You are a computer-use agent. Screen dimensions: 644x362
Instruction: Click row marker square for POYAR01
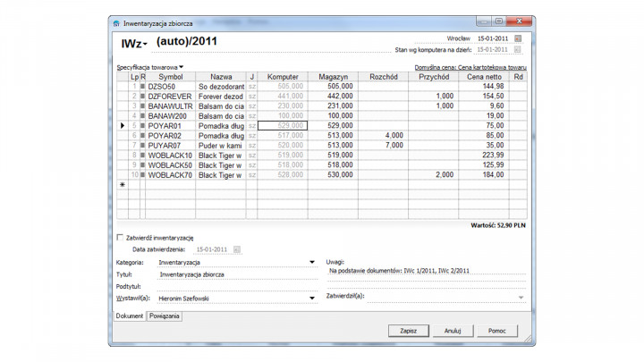pyautogui.click(x=142, y=126)
